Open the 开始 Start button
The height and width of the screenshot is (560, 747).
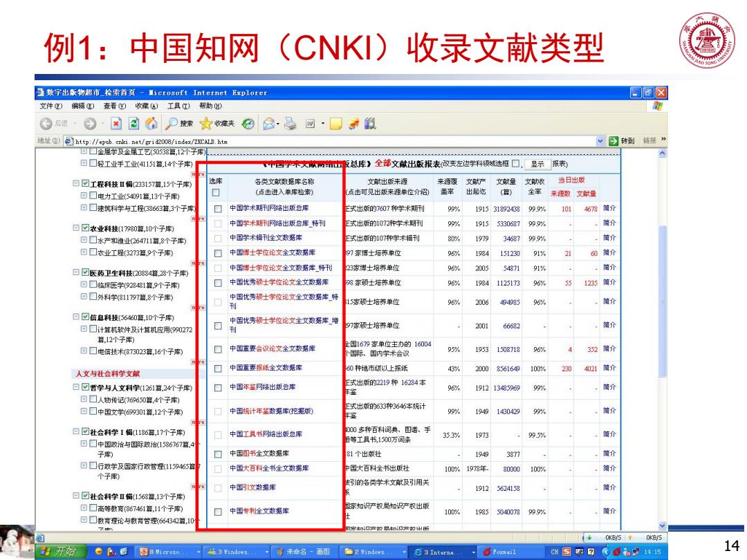pyautogui.click(x=59, y=552)
